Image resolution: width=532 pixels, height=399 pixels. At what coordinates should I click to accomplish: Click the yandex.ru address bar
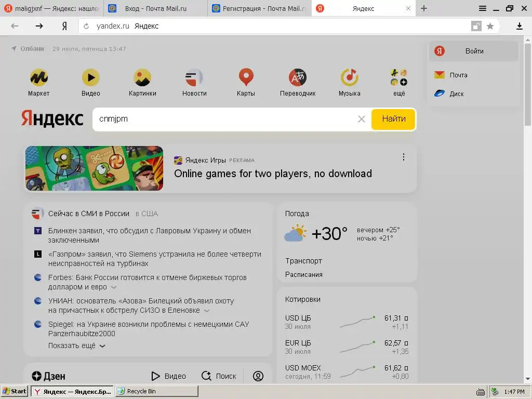275,26
